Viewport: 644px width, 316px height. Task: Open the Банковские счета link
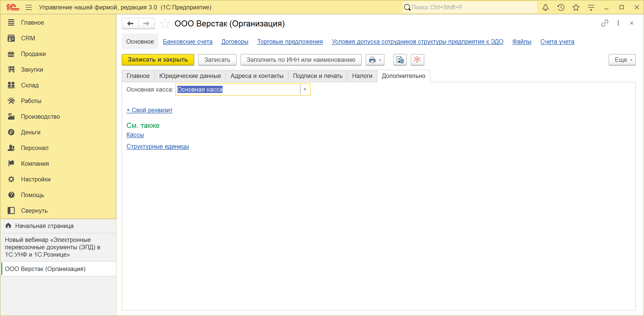[x=188, y=42]
